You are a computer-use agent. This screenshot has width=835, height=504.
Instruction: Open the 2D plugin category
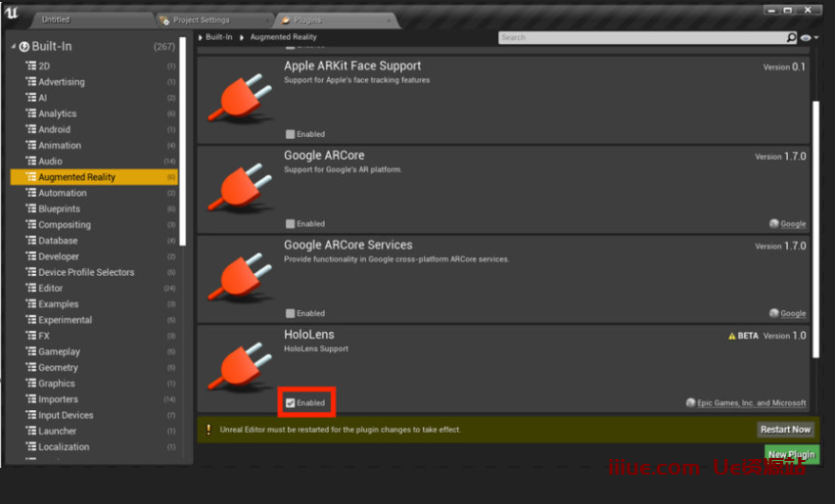[x=44, y=66]
